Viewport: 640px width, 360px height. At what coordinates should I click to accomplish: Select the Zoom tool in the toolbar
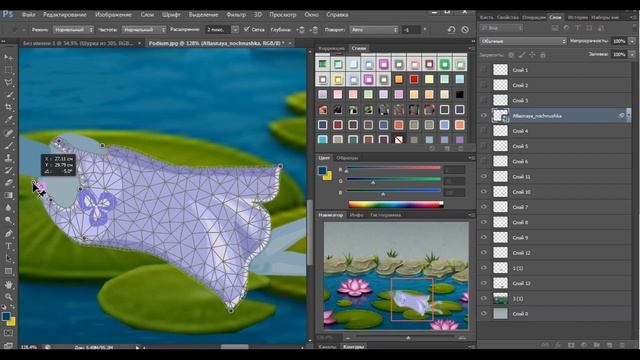click(x=8, y=297)
